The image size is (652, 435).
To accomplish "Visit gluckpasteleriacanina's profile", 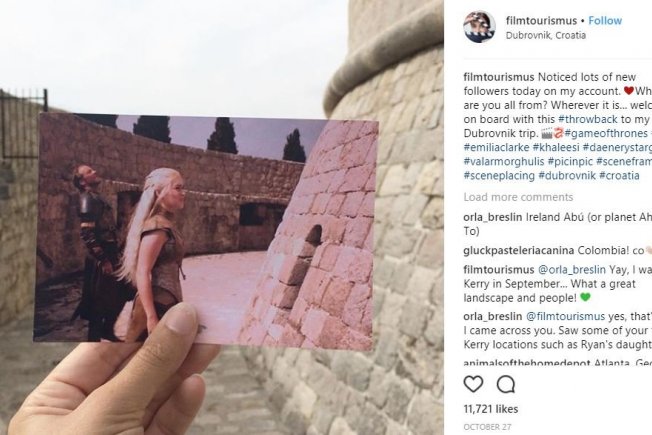I will [x=519, y=251].
